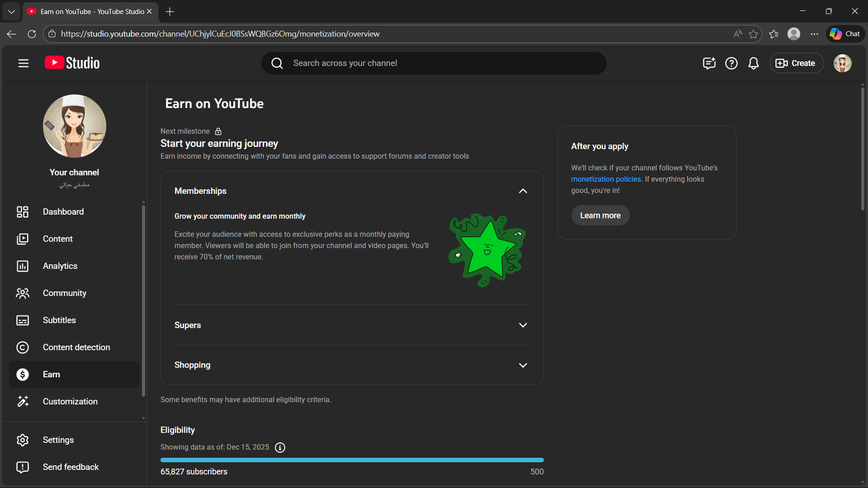Go to Dashboard in sidebar
The height and width of the screenshot is (488, 868).
(x=63, y=212)
